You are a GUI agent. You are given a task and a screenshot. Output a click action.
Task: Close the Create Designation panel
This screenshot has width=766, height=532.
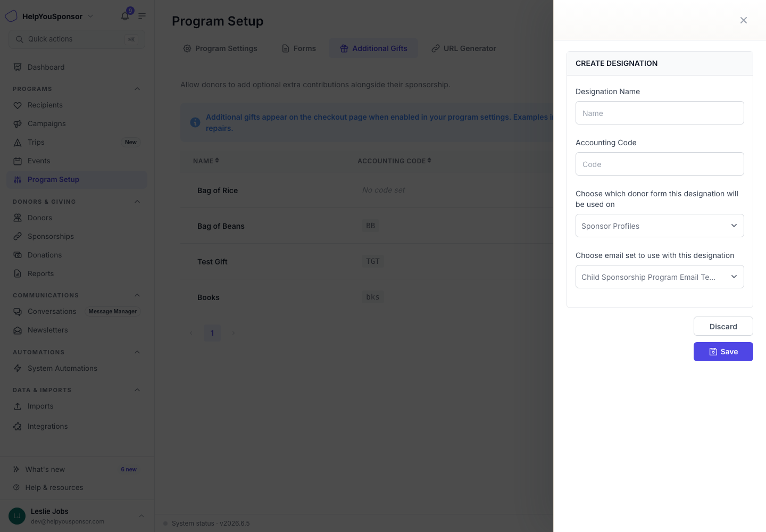[744, 20]
